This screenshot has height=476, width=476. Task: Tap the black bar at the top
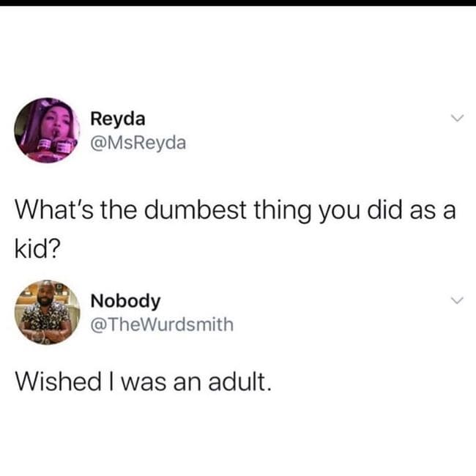click(238, 3)
